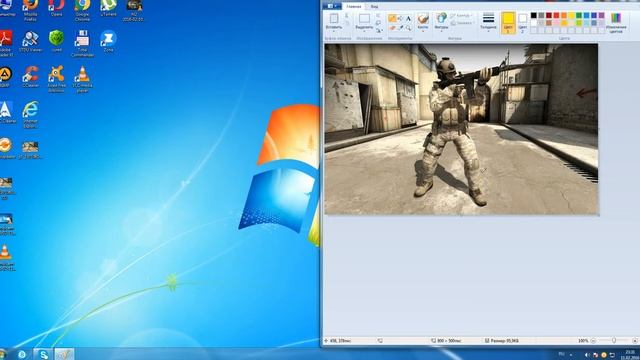Click the Кисти brushes icon
The width and height of the screenshot is (640, 360).
click(x=423, y=18)
